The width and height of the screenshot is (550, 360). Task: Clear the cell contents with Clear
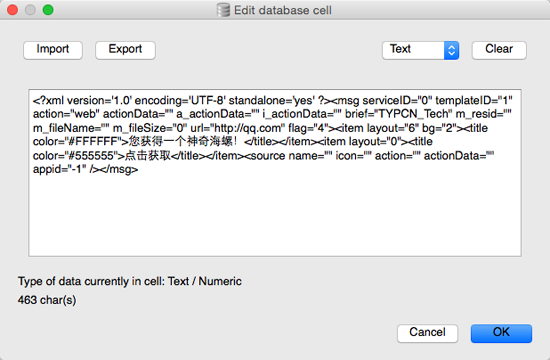click(x=499, y=50)
